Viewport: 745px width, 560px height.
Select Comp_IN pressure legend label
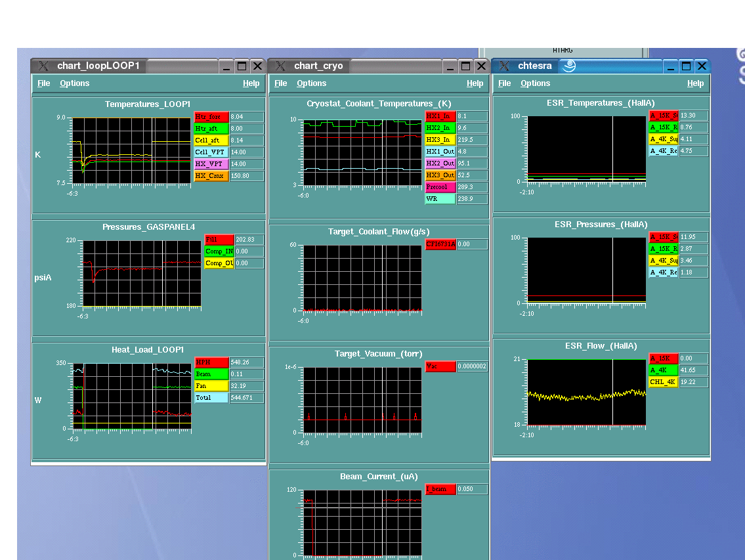tap(219, 251)
